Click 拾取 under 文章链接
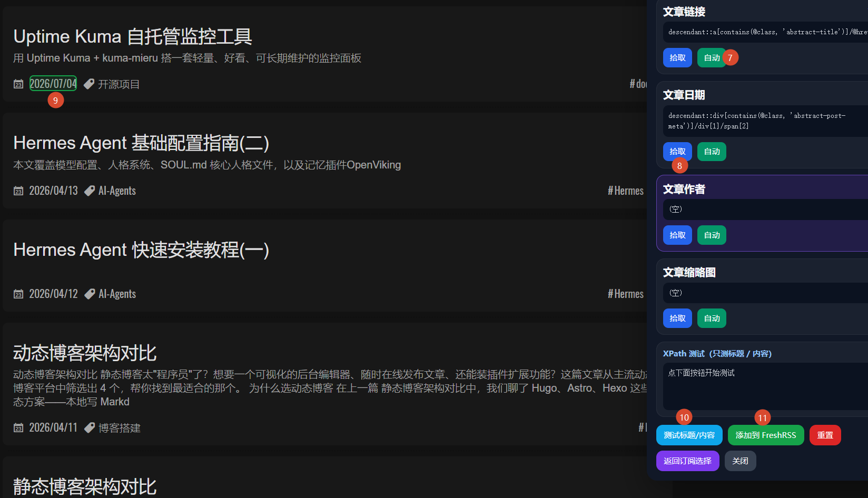868x498 pixels. (x=677, y=57)
